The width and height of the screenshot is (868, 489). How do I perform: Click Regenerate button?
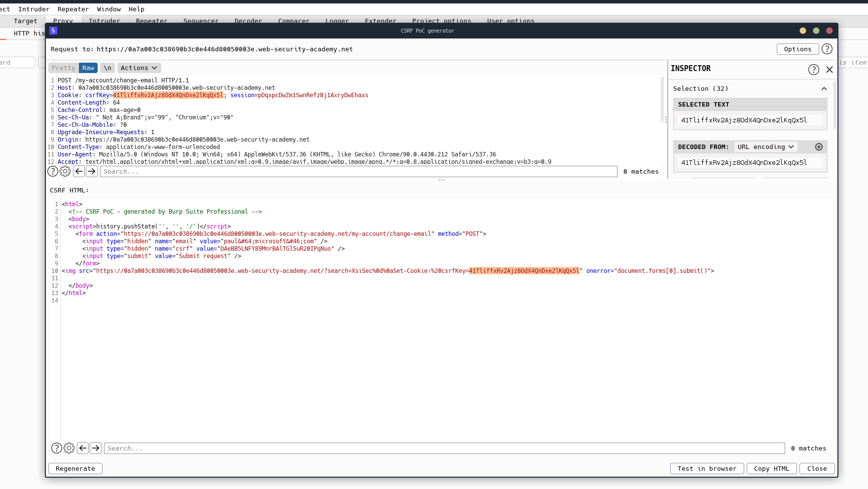[75, 468]
